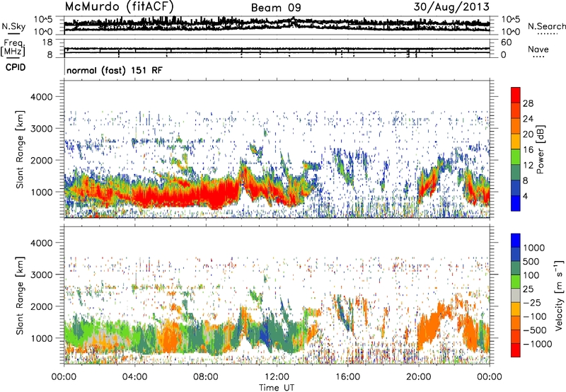Click the 16:00 time tick label
Viewport: 566px width, 392px height.
pos(347,377)
